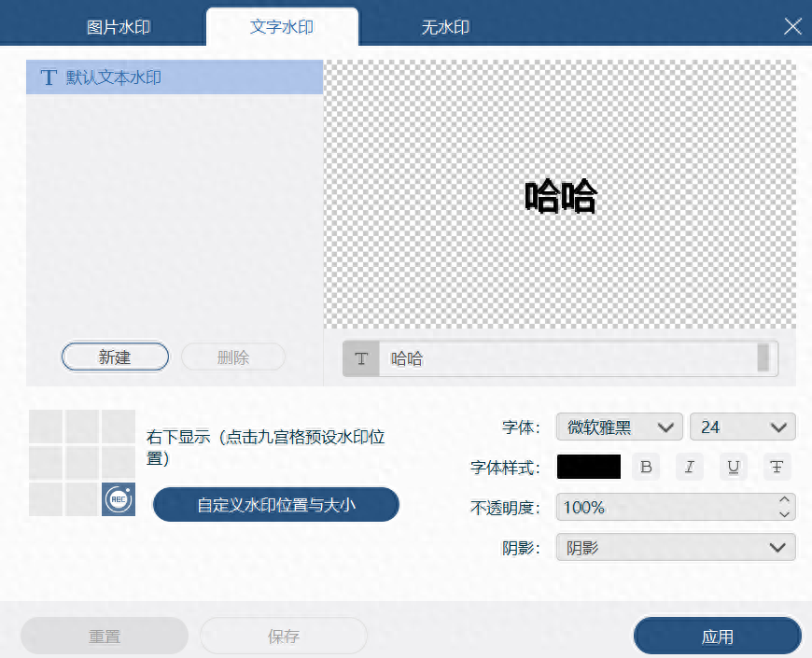Choose the center watermark position cell
812x658 pixels.
pos(82,462)
